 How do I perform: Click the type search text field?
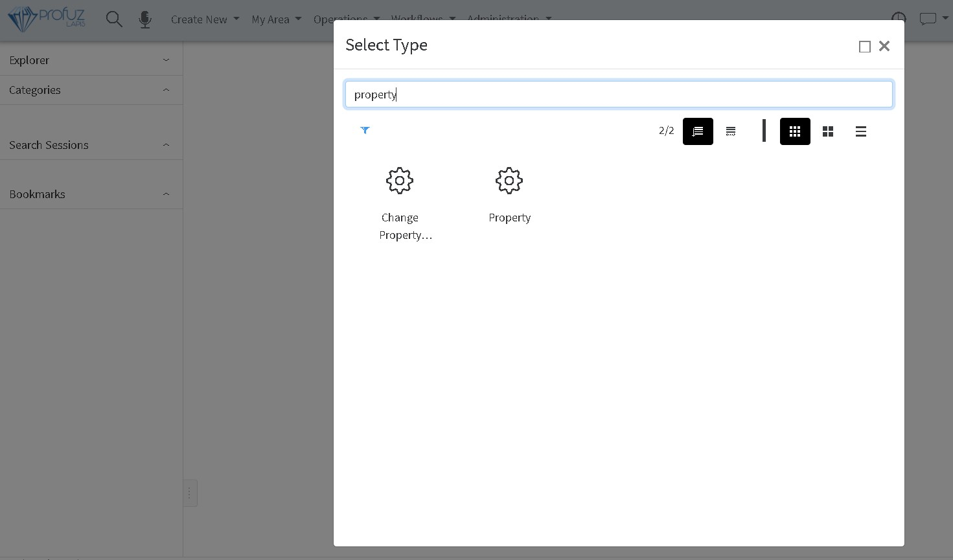point(619,95)
